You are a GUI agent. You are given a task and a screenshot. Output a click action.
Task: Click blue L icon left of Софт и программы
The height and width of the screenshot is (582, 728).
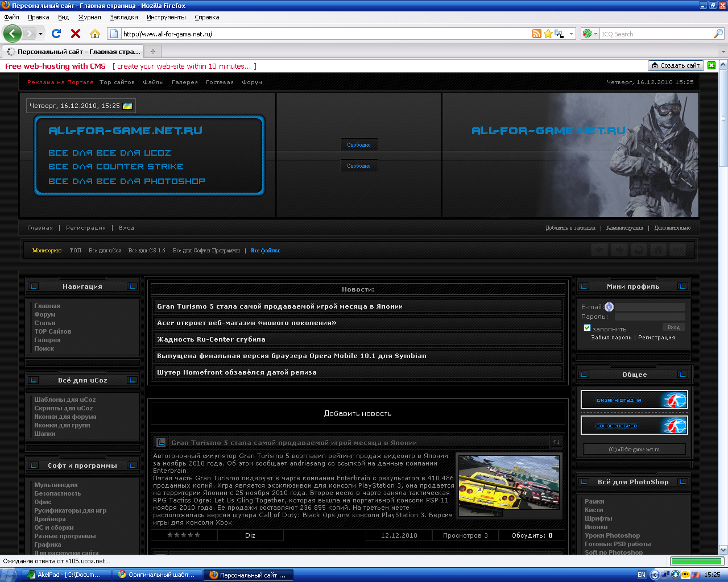click(x=33, y=465)
